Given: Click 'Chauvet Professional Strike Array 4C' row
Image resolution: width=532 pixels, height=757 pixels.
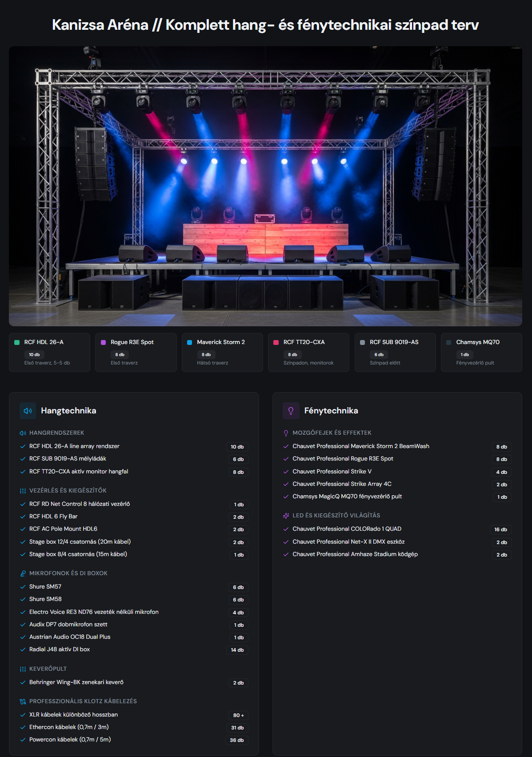Looking at the screenshot, I should pyautogui.click(x=397, y=484).
